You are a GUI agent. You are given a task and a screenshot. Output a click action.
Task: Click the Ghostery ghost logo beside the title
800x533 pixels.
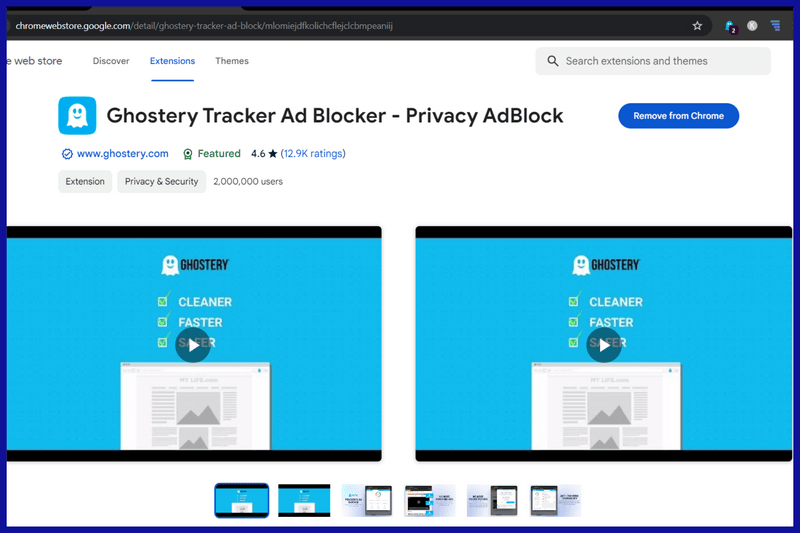click(77, 116)
